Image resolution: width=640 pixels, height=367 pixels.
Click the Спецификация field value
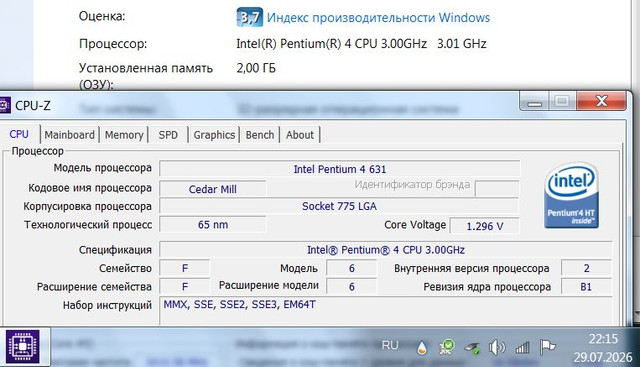point(386,250)
